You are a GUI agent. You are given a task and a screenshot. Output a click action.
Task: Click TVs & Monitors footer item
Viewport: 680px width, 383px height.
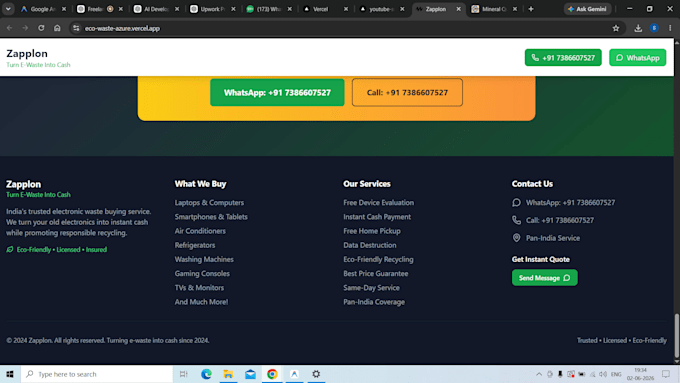click(199, 288)
